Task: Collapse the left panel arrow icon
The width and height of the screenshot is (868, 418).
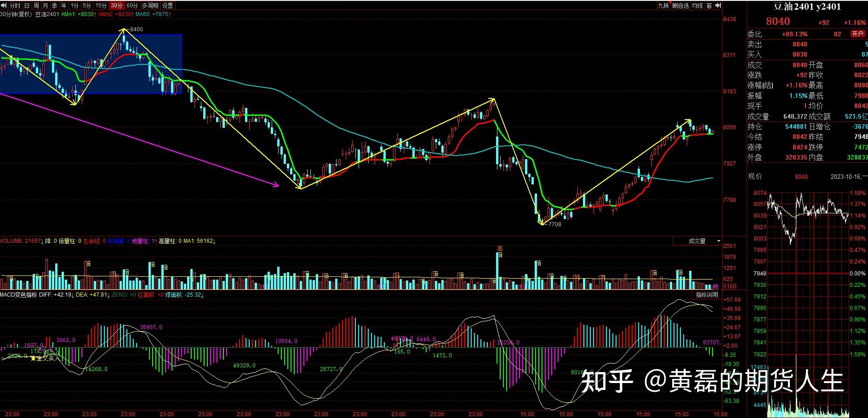Action: [x=4, y=6]
